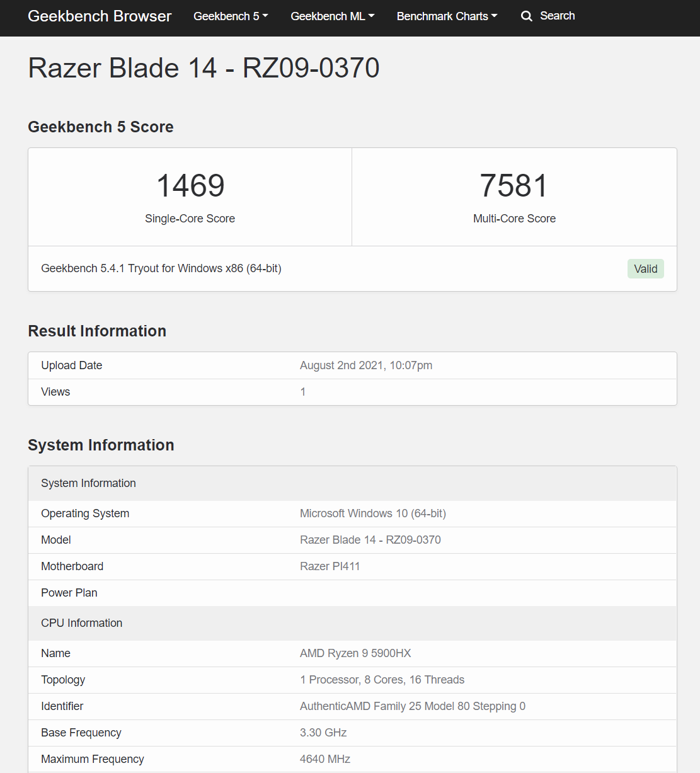The image size is (700, 773).
Task: Click the Microsoft Windows 10 (64-bit) value
Action: click(372, 513)
